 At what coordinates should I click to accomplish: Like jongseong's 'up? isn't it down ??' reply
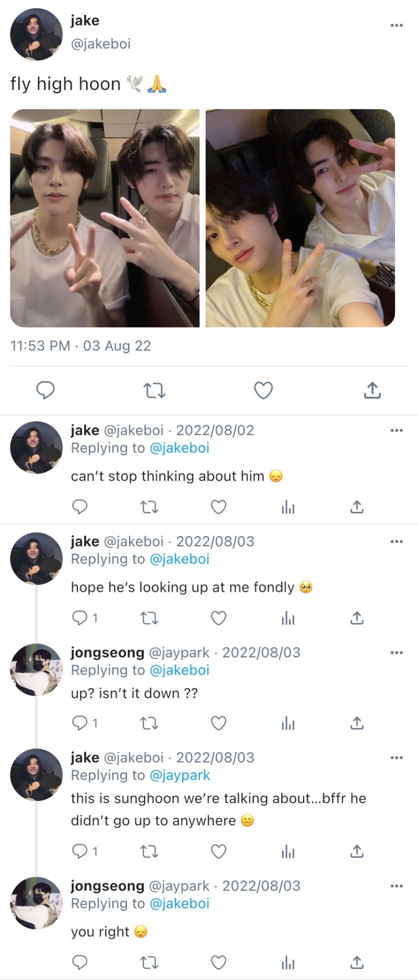[x=218, y=723]
